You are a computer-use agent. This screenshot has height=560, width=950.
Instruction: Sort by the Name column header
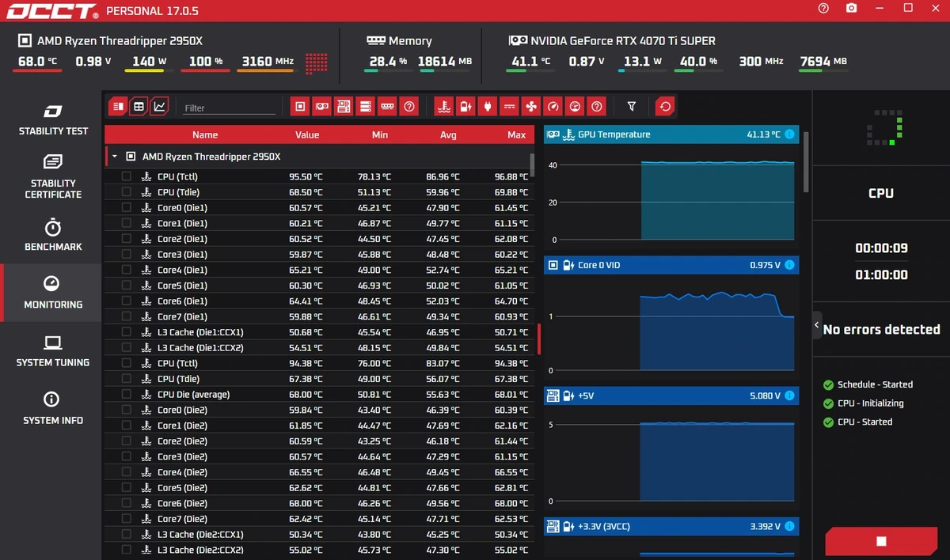[205, 134]
